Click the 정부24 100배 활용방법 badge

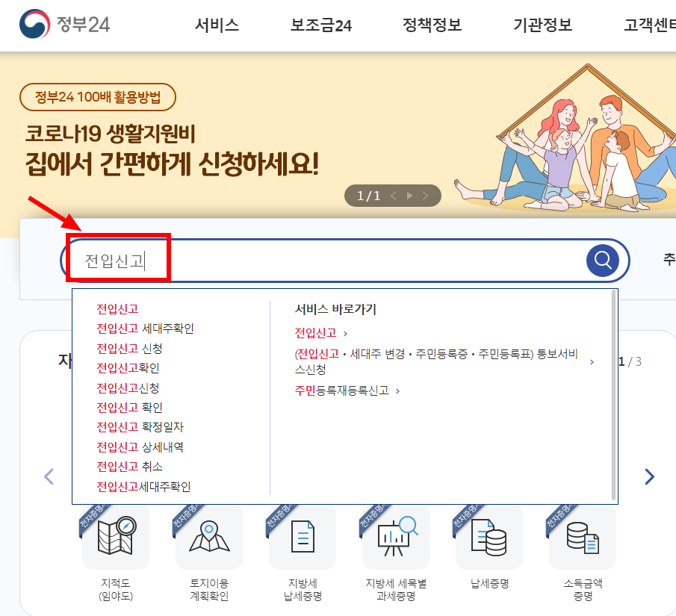point(98,97)
